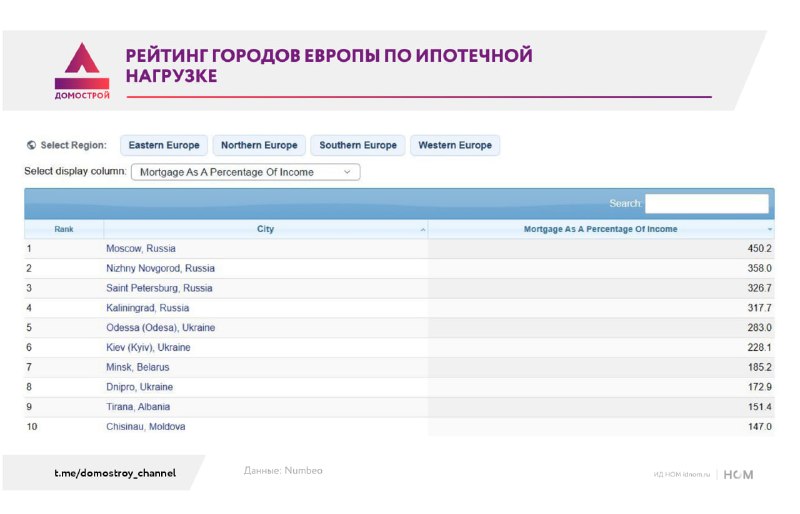800x514 pixels.
Task: Click the HOM logo in the footer
Action: [738, 475]
